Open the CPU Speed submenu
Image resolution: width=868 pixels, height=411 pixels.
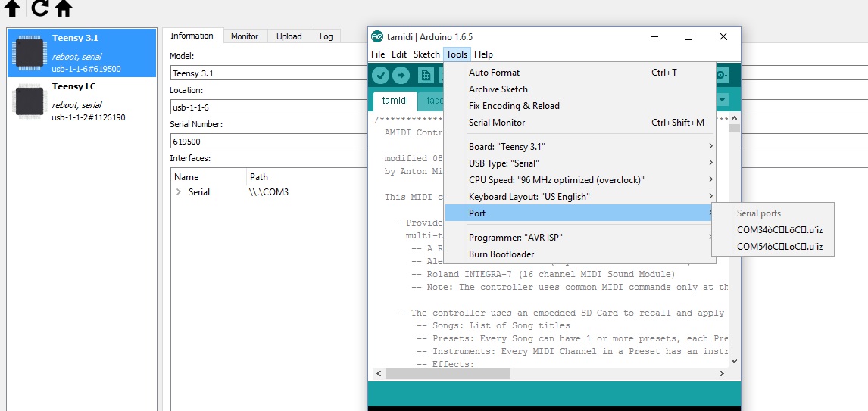click(x=579, y=180)
